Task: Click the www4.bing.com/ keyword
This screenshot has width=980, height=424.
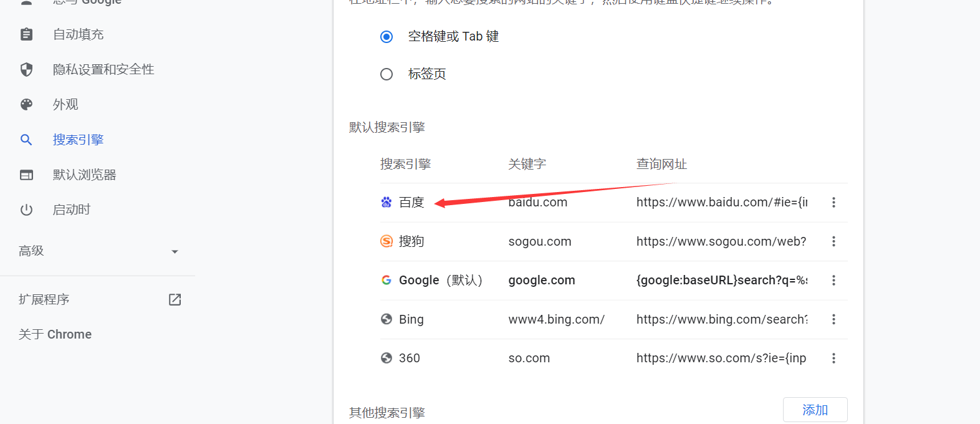Action: click(x=557, y=319)
